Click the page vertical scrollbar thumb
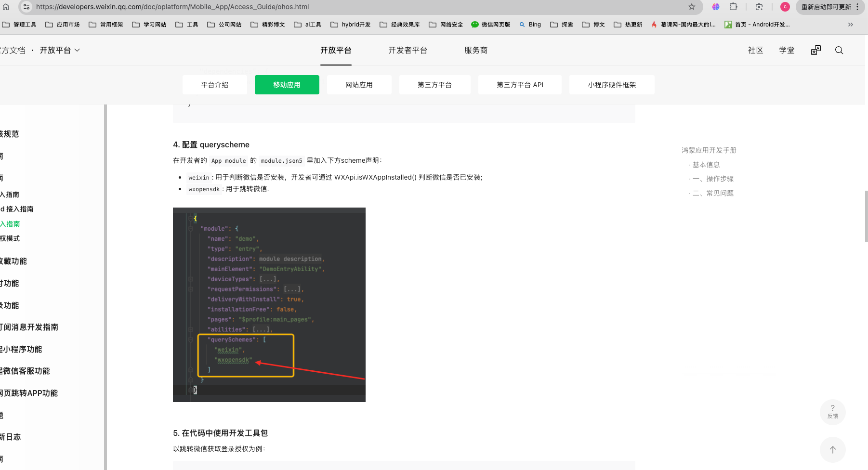The image size is (868, 470). click(866, 216)
